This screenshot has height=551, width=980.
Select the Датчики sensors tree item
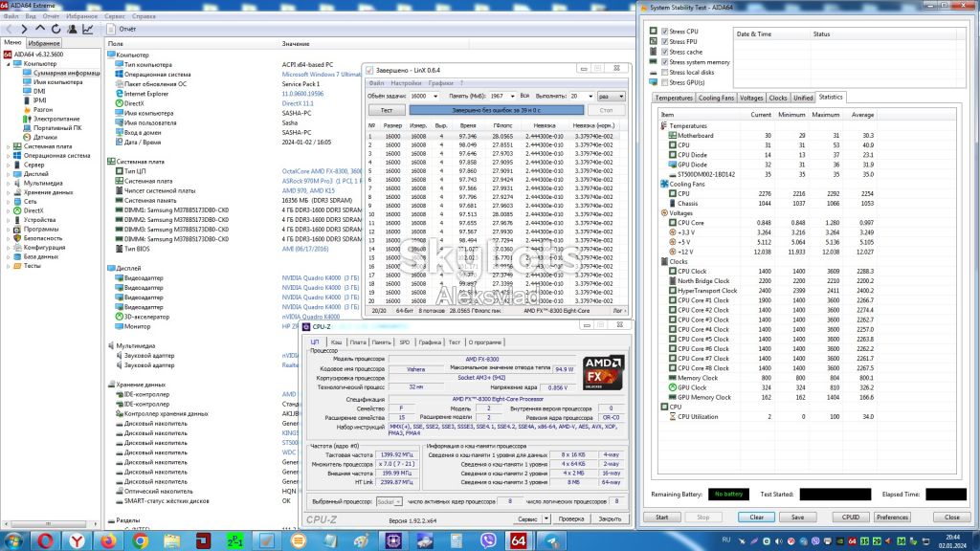[x=45, y=137]
